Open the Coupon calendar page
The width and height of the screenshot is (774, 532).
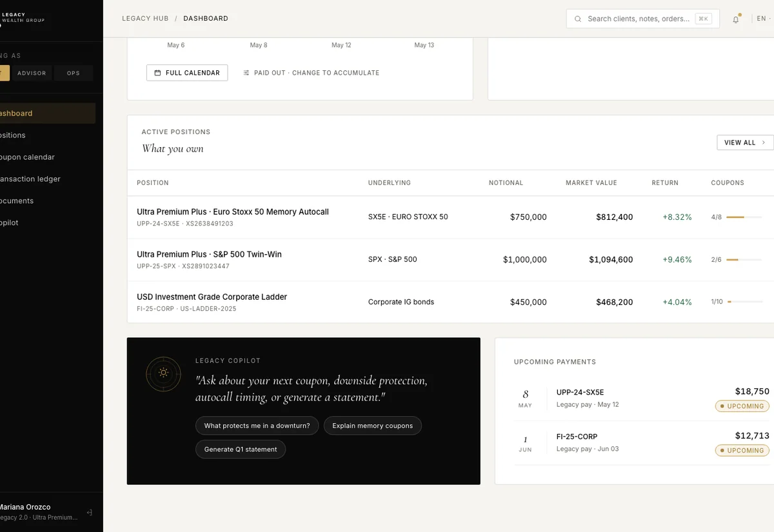[x=48, y=157]
